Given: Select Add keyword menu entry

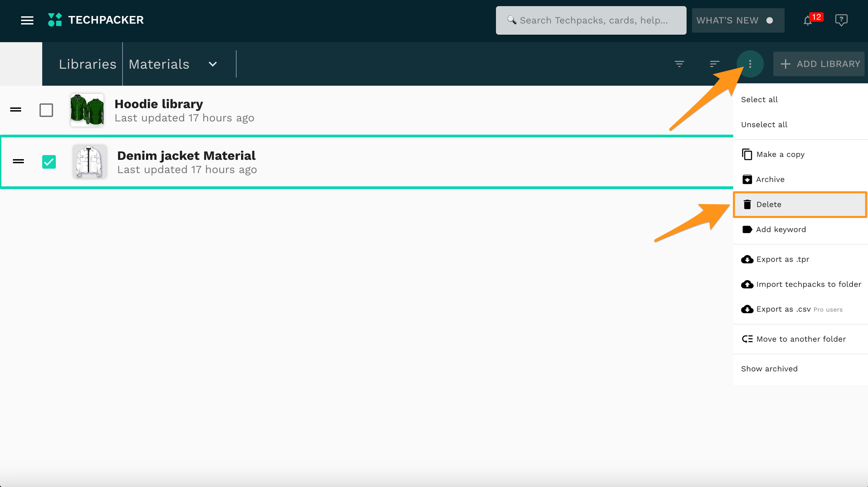Looking at the screenshot, I should pos(800,230).
